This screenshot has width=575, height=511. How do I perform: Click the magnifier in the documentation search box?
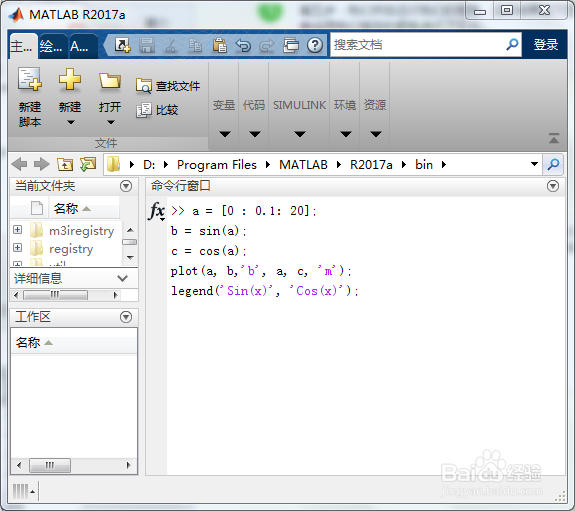pos(512,45)
